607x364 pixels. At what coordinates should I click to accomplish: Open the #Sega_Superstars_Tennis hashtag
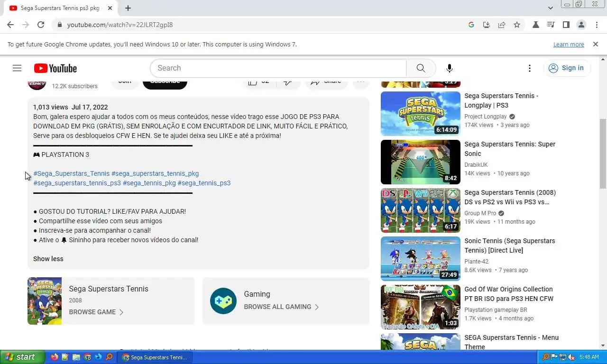pyautogui.click(x=71, y=173)
